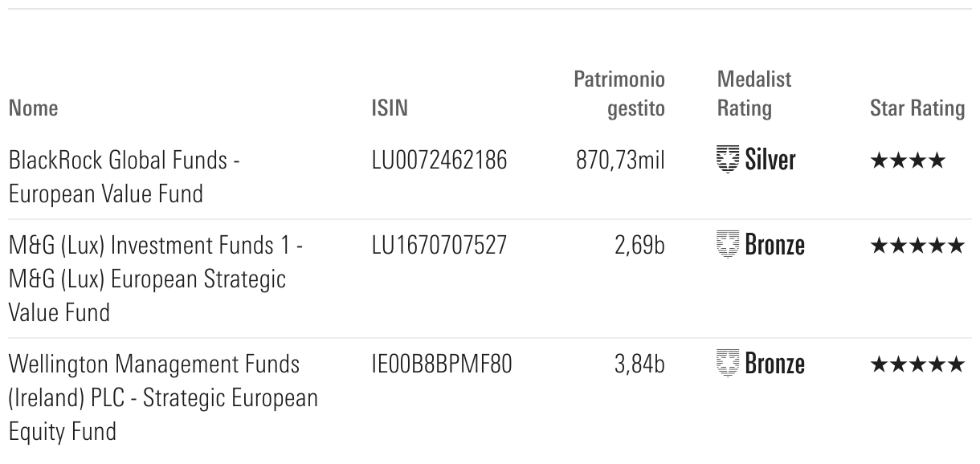Click the five-star rating for Wellington fund
This screenshot has height=464, width=980.
point(917,365)
